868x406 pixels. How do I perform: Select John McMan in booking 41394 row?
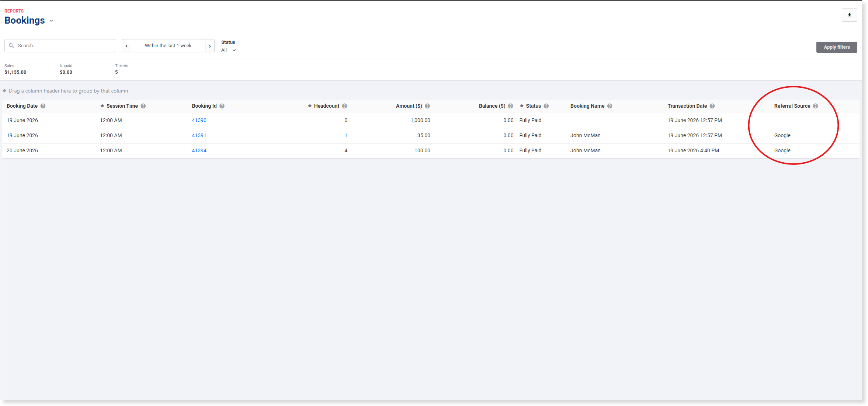pyautogui.click(x=586, y=150)
